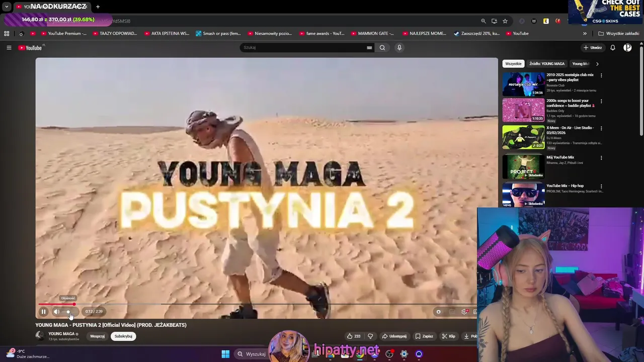644x362 pixels.
Task: Open Mój YouTube Mix title
Action: pyautogui.click(x=560, y=157)
